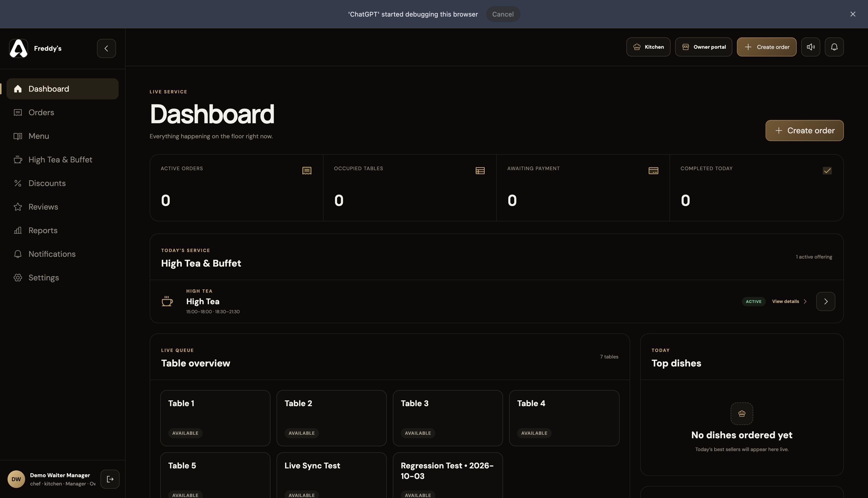
Task: Click the large Create order button below the heading
Action: click(x=804, y=130)
